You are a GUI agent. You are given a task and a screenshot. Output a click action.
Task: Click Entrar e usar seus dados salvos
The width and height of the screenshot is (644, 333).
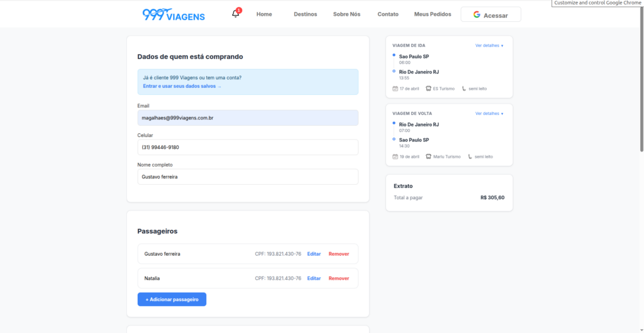pos(182,86)
